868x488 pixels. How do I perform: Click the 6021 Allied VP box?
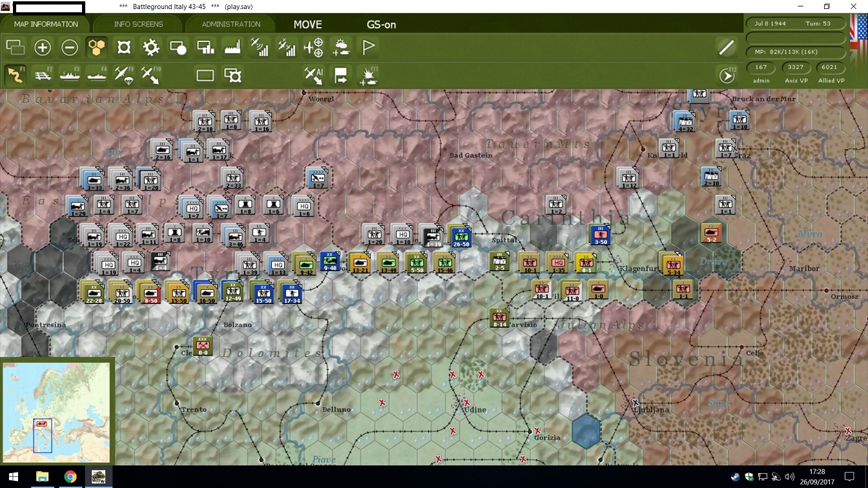[x=830, y=67]
